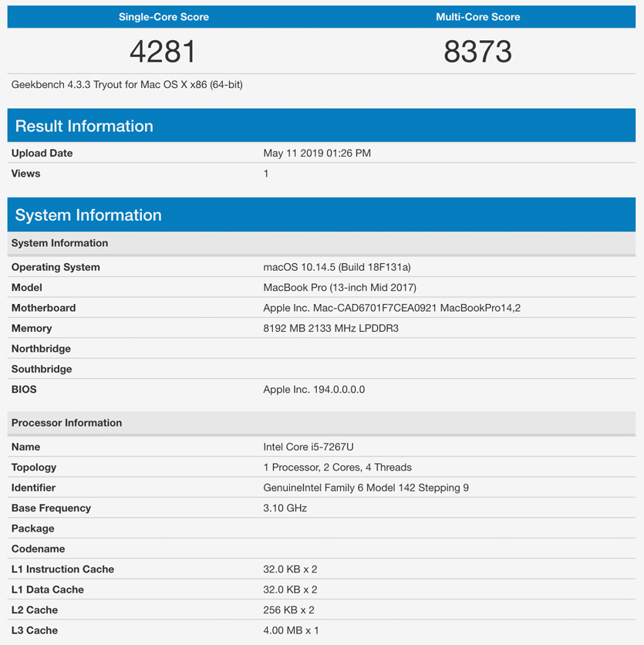
Task: Click the Model label in System Information
Action: click(x=27, y=288)
